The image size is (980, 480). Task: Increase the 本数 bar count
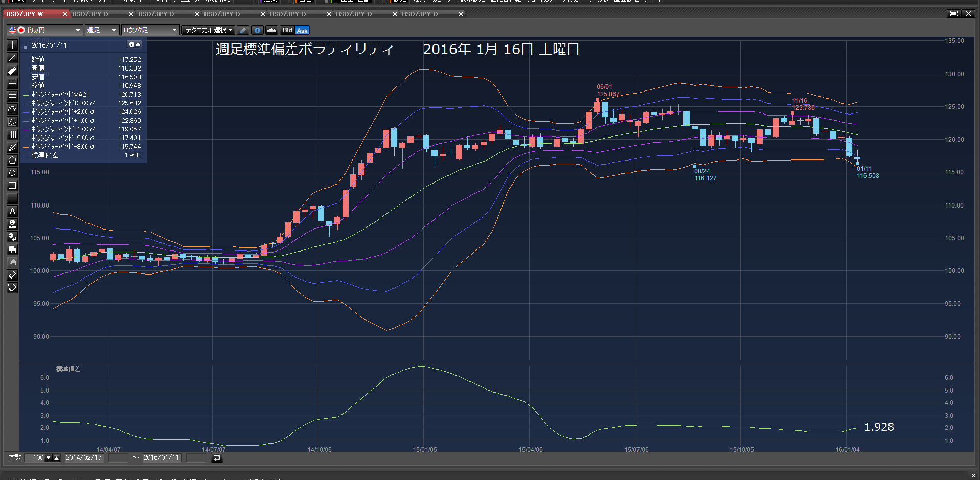tap(57, 458)
